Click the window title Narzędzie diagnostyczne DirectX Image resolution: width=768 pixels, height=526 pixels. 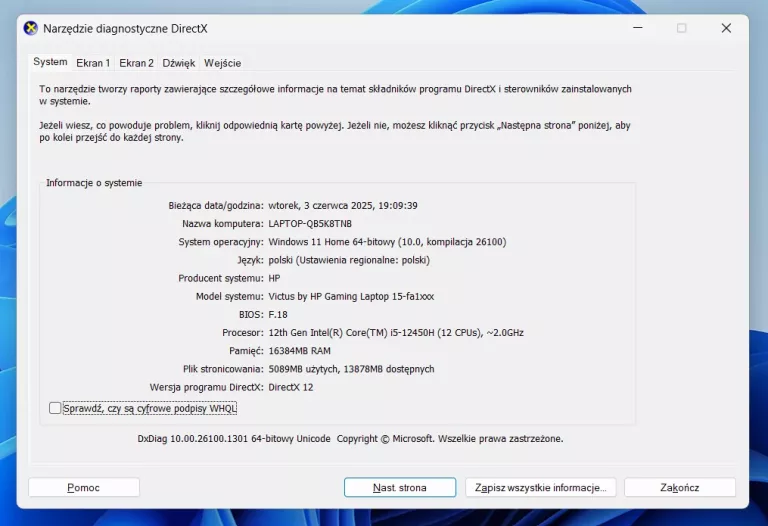pos(125,28)
